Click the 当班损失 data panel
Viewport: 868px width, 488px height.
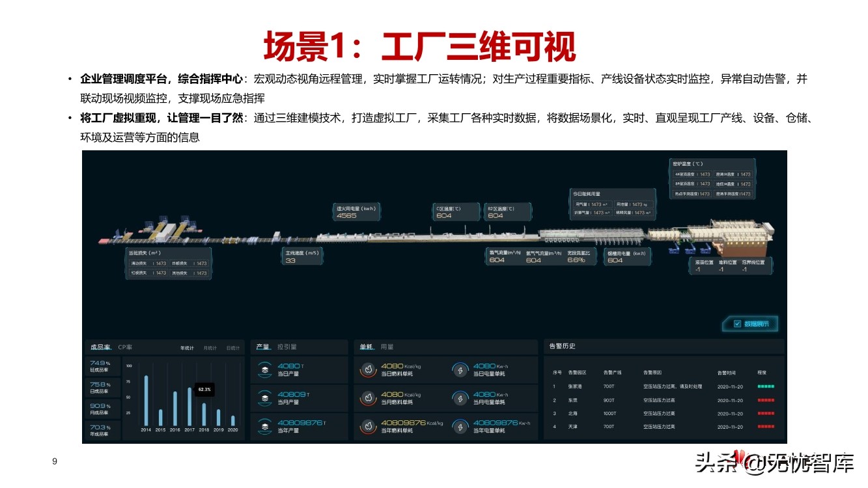point(169,263)
